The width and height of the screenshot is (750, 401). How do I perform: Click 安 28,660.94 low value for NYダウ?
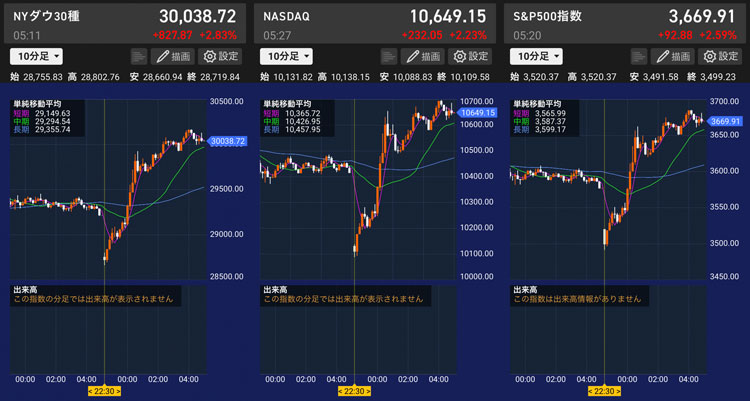click(x=156, y=77)
